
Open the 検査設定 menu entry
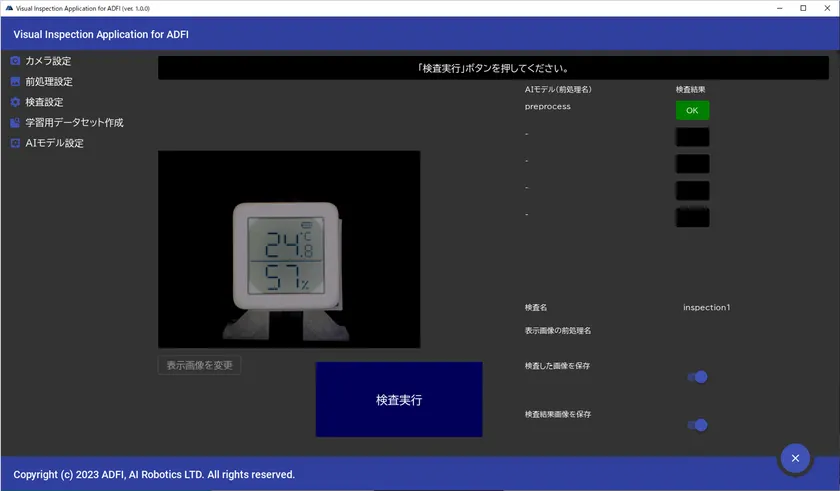(44, 102)
